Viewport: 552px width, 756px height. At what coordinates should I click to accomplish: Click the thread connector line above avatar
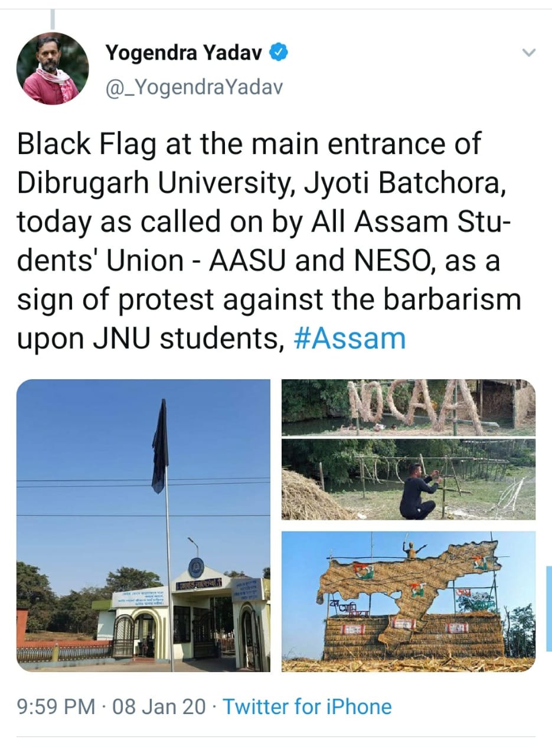coord(53,19)
